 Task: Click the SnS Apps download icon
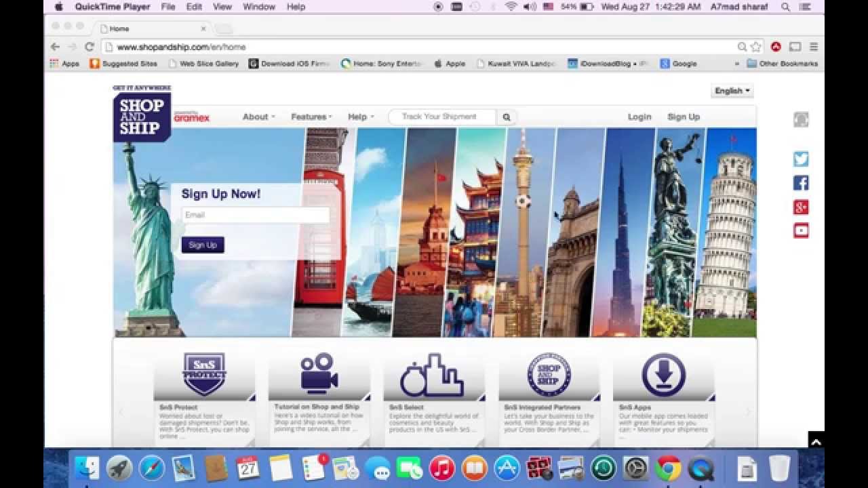coord(663,375)
